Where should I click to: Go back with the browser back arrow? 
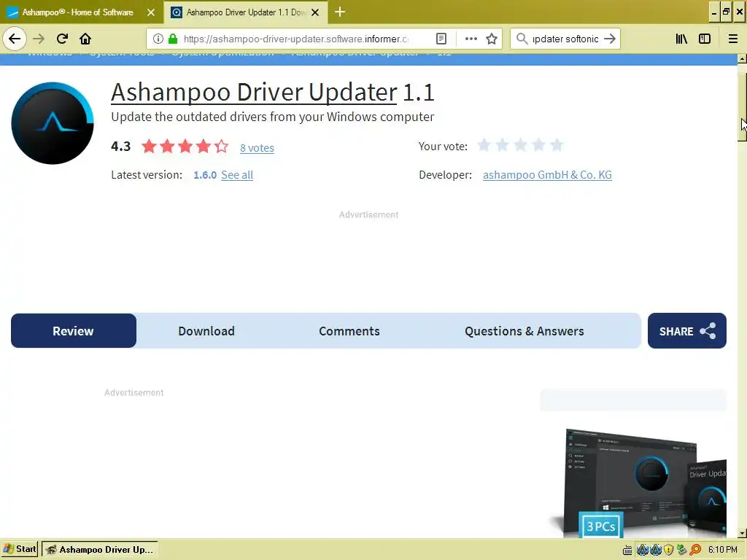click(15, 39)
